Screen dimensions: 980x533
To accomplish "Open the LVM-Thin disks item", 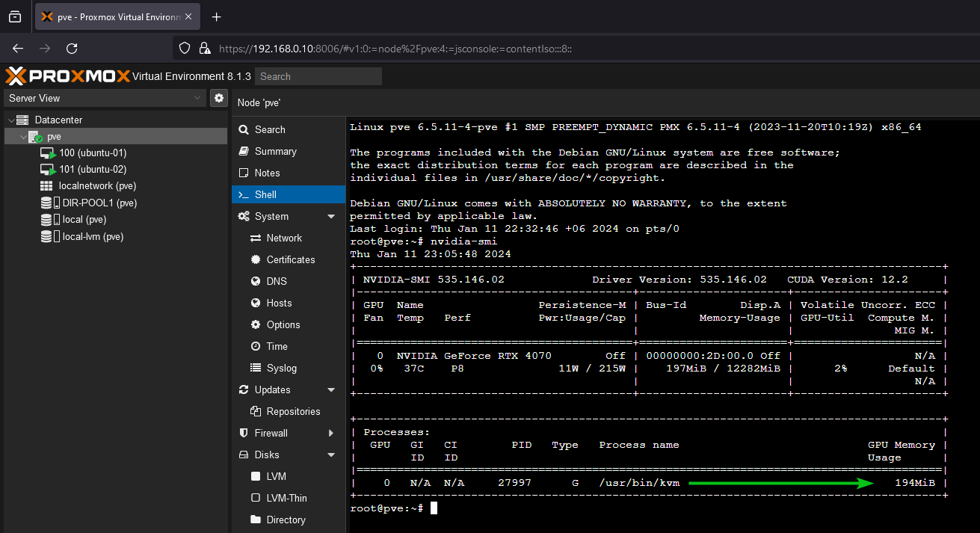I will (289, 498).
